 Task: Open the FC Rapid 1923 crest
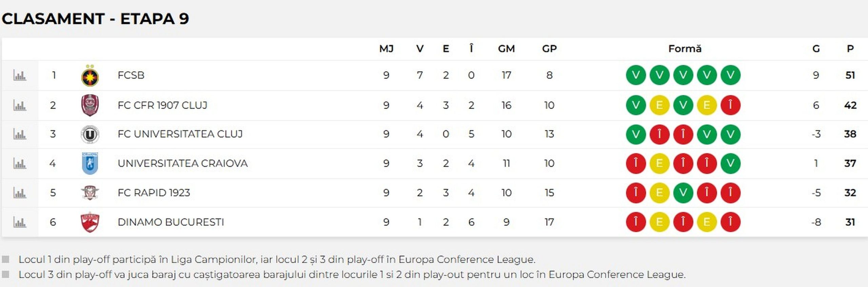[90, 193]
